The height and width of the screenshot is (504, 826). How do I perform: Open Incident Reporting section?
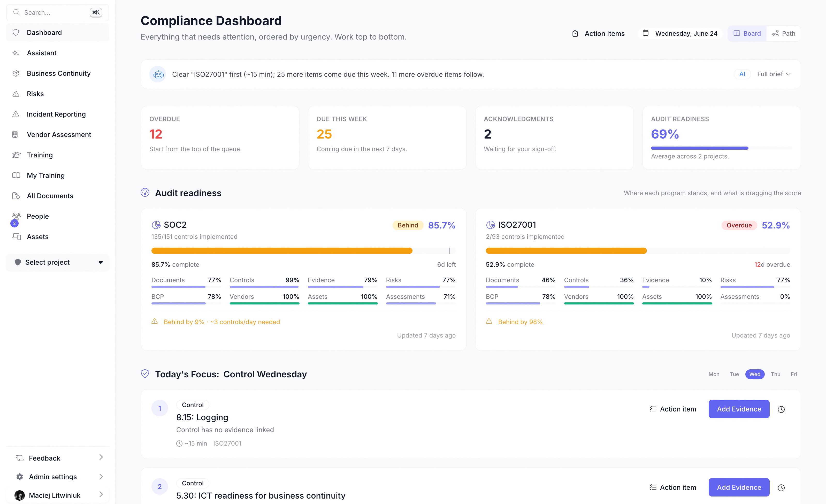coord(58,114)
